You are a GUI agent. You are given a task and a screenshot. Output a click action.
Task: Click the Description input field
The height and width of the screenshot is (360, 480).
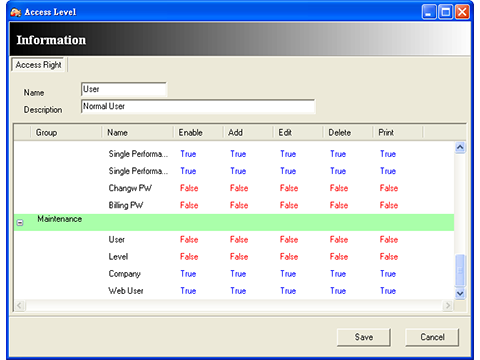click(198, 106)
